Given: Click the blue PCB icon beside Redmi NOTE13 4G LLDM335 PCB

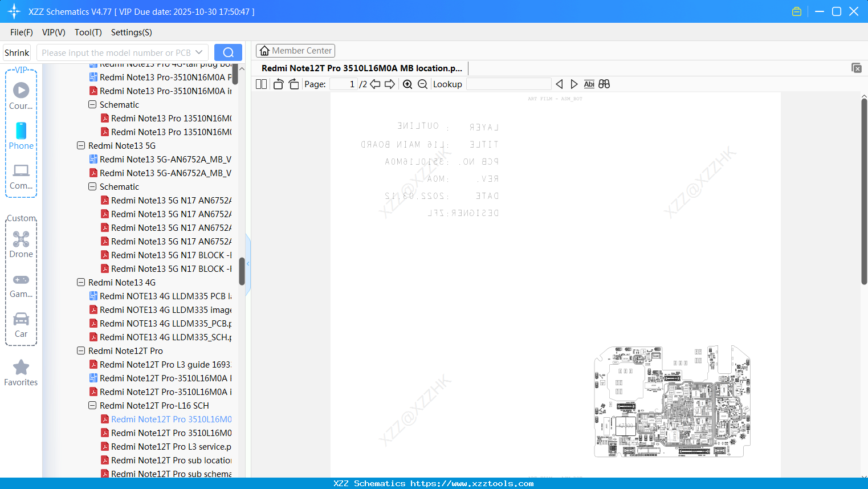Looking at the screenshot, I should [93, 296].
